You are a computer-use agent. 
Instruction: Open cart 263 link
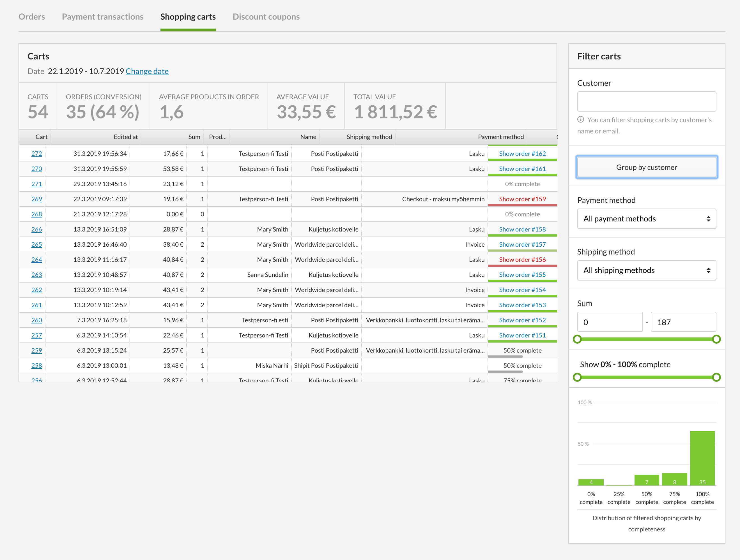pos(37,274)
